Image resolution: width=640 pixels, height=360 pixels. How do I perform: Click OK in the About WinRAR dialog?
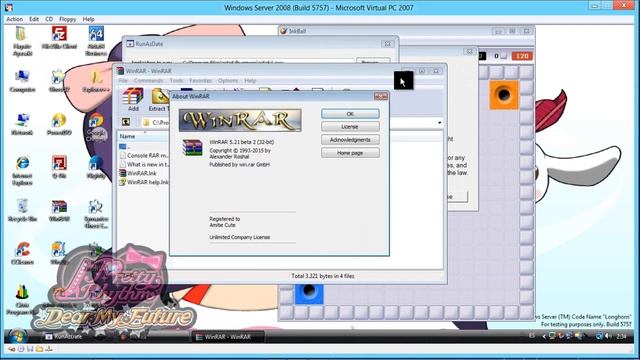[350, 113]
